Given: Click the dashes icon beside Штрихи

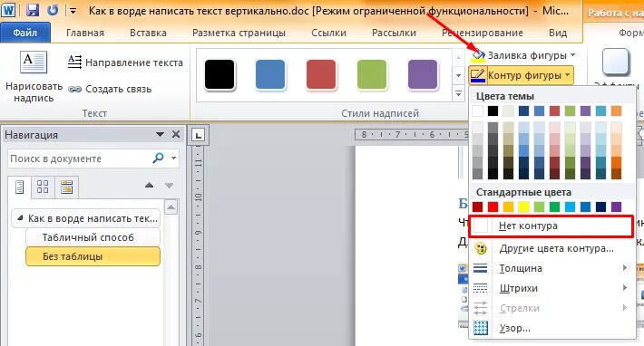Looking at the screenshot, I should [x=480, y=288].
